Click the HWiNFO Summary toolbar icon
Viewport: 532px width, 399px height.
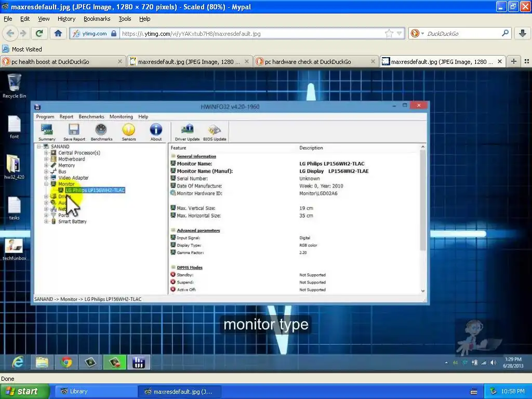pos(47,132)
